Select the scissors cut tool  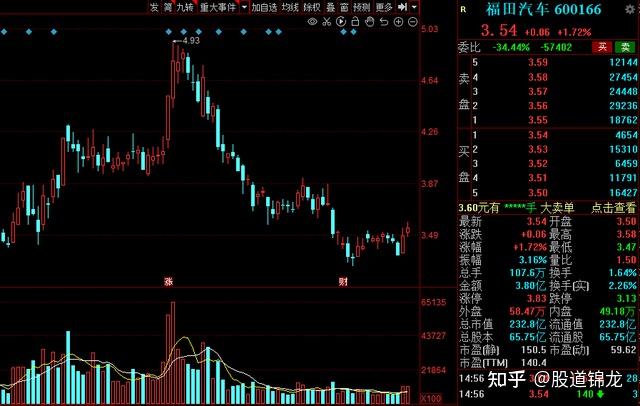(327, 22)
